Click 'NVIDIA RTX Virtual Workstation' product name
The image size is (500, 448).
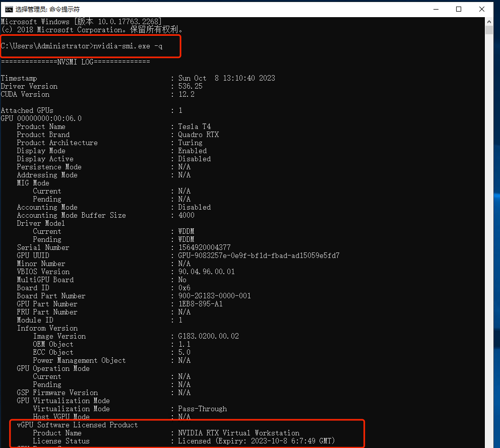[239, 433]
